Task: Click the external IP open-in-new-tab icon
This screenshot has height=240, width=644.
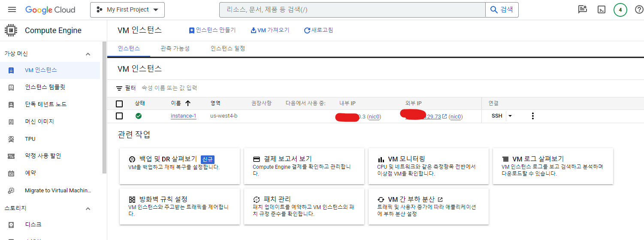Action: 444,116
